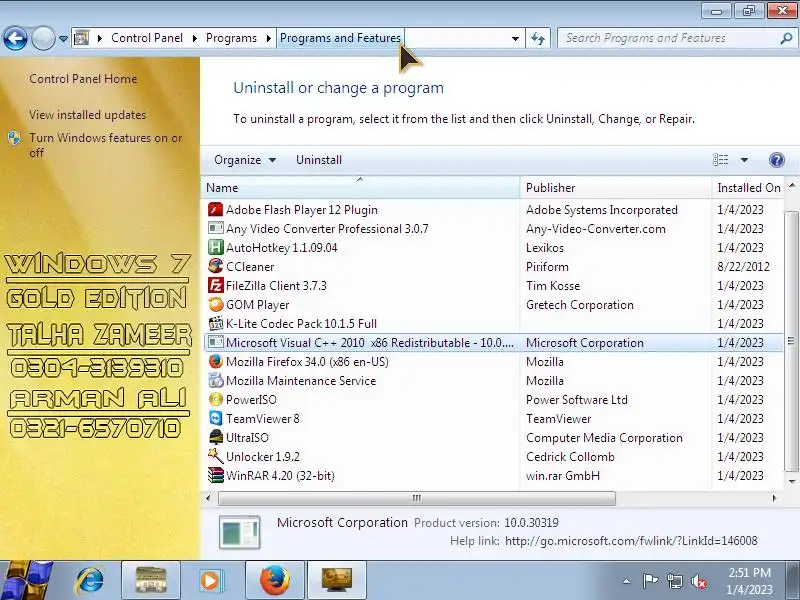Click the K-Lite Codec Pack icon
Image resolution: width=800 pixels, height=600 pixels.
coord(216,323)
